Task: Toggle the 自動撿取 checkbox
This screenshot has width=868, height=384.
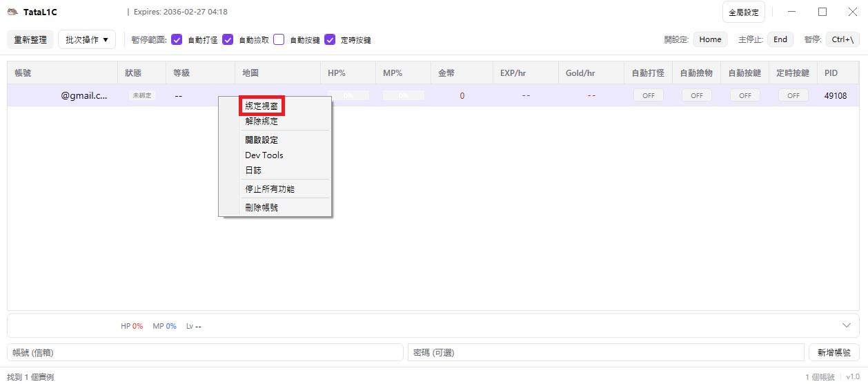Action: [228, 40]
